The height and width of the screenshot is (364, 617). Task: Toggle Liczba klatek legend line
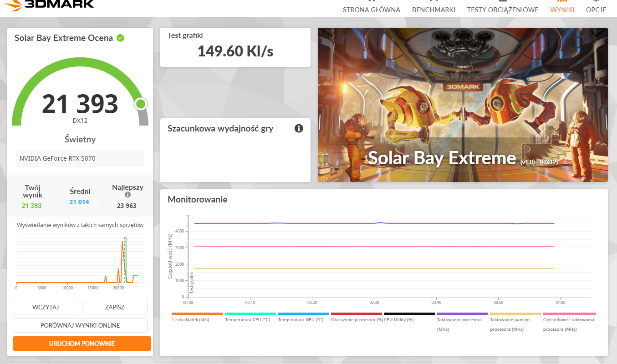pyautogui.click(x=197, y=313)
